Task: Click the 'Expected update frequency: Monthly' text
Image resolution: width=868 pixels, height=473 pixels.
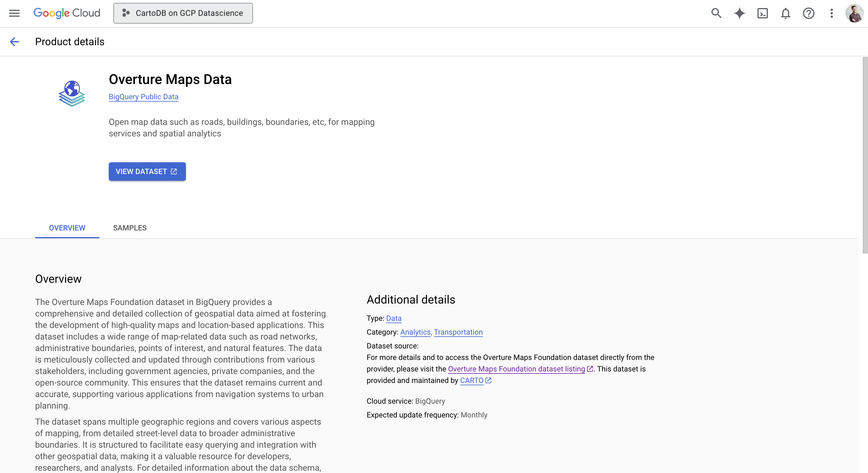Action: pos(427,415)
